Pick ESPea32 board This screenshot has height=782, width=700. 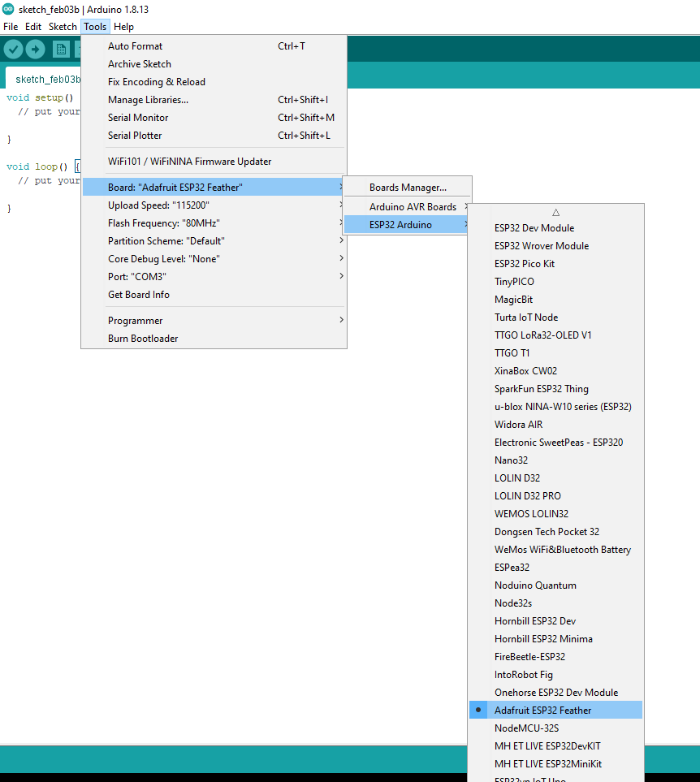click(x=556, y=568)
